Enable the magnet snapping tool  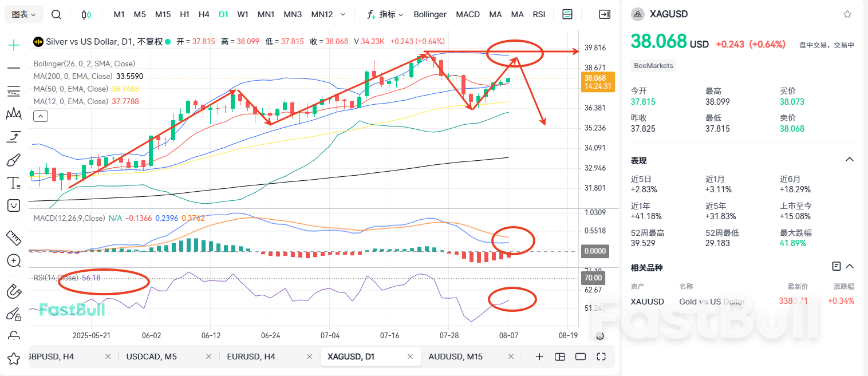(14, 291)
